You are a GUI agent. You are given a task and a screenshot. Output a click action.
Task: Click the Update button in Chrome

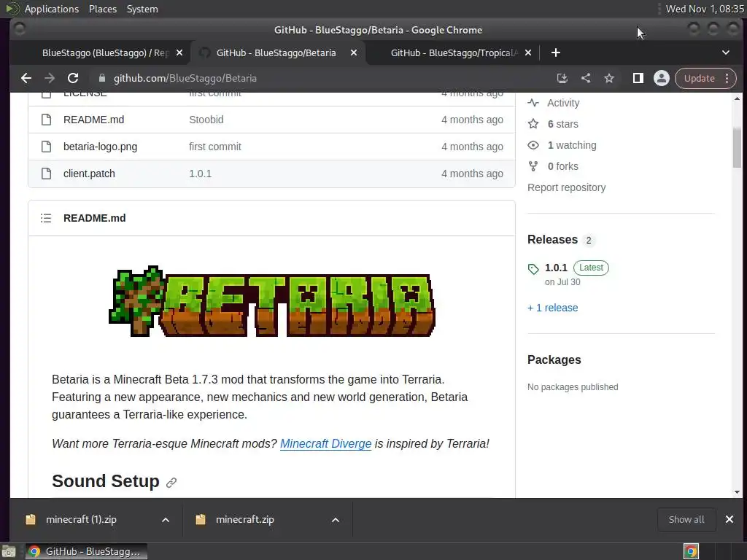tap(700, 78)
